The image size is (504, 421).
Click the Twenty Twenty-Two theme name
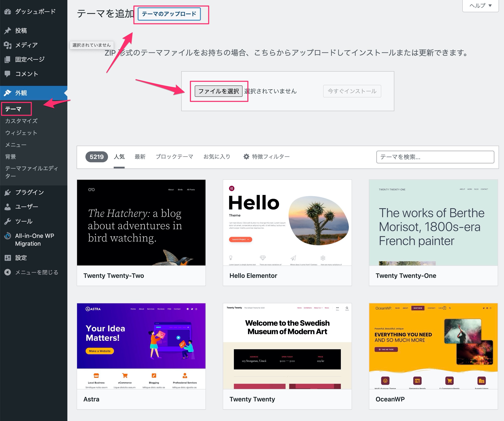click(x=114, y=276)
